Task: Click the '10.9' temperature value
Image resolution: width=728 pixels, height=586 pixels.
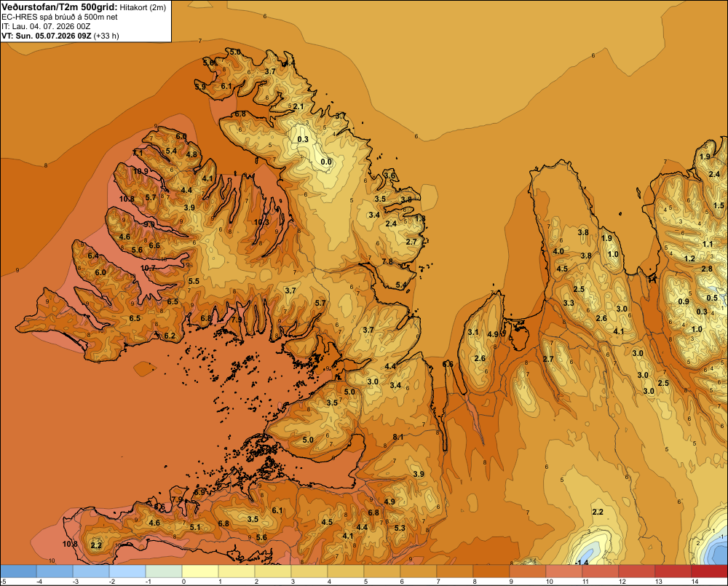Action: [141, 171]
